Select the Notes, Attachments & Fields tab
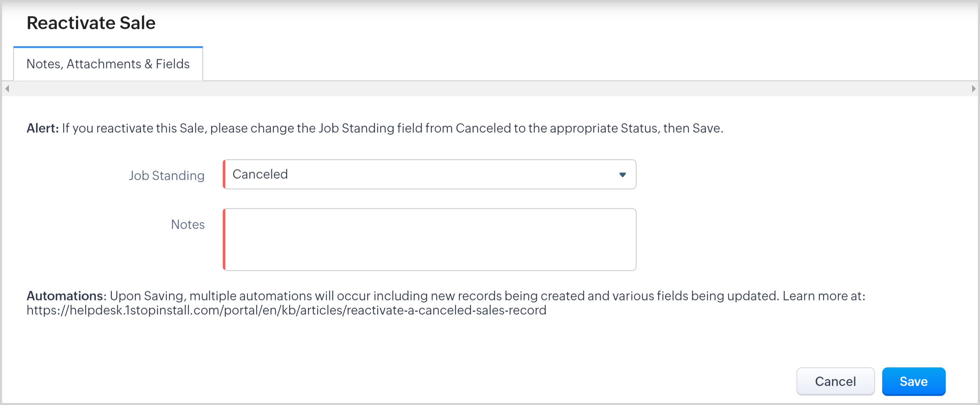 [x=108, y=64]
